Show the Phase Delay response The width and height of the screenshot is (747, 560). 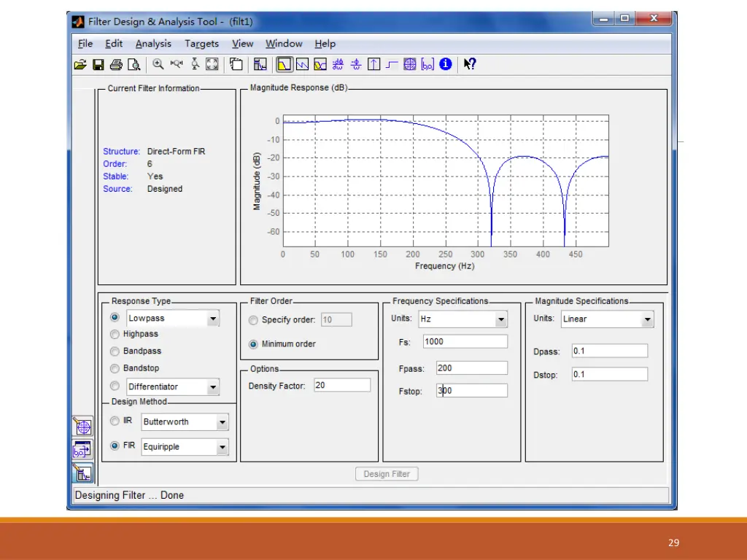point(356,64)
